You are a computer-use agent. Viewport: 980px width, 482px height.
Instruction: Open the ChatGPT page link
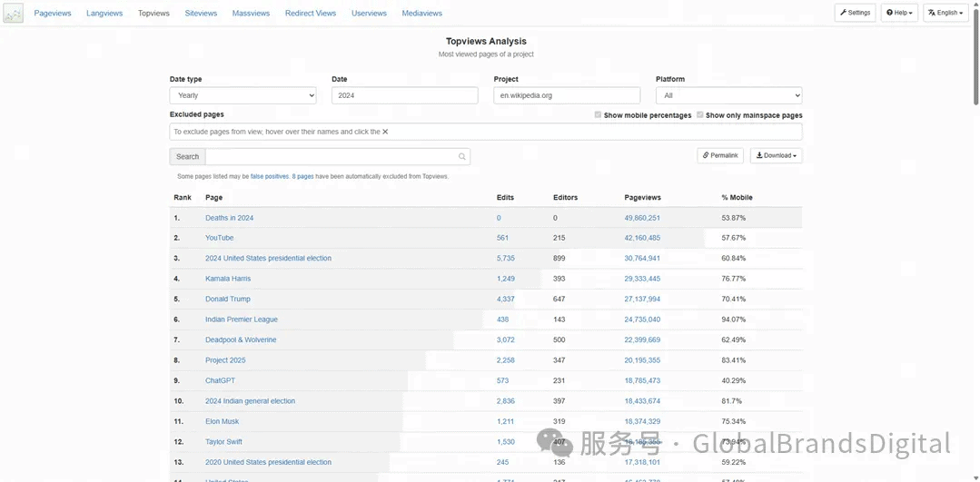point(220,380)
